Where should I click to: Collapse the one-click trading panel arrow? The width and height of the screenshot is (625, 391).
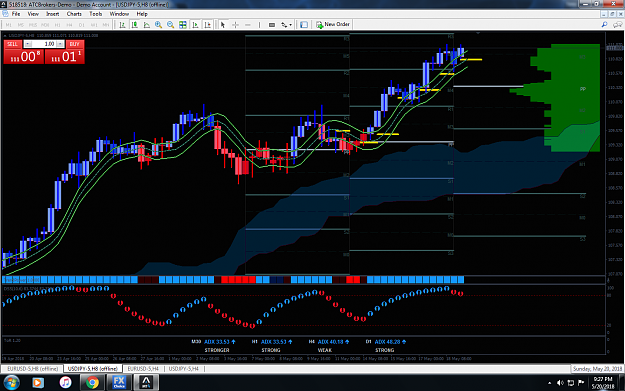5,35
